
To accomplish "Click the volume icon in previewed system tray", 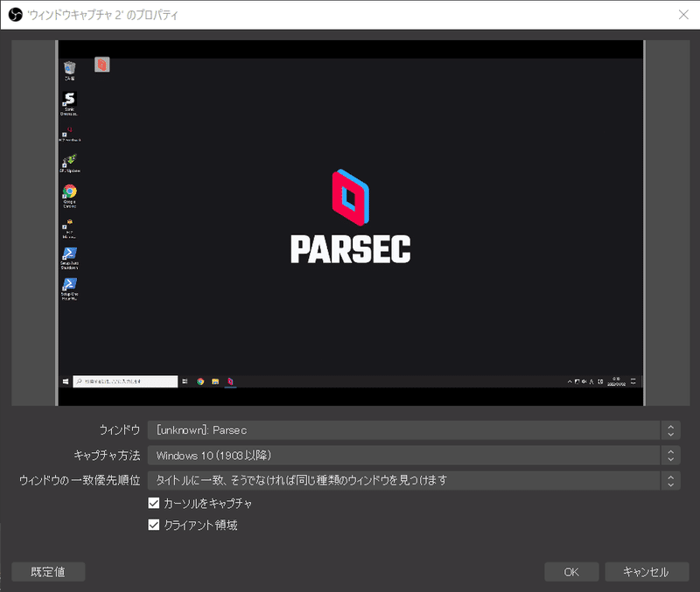I will pyautogui.click(x=584, y=381).
